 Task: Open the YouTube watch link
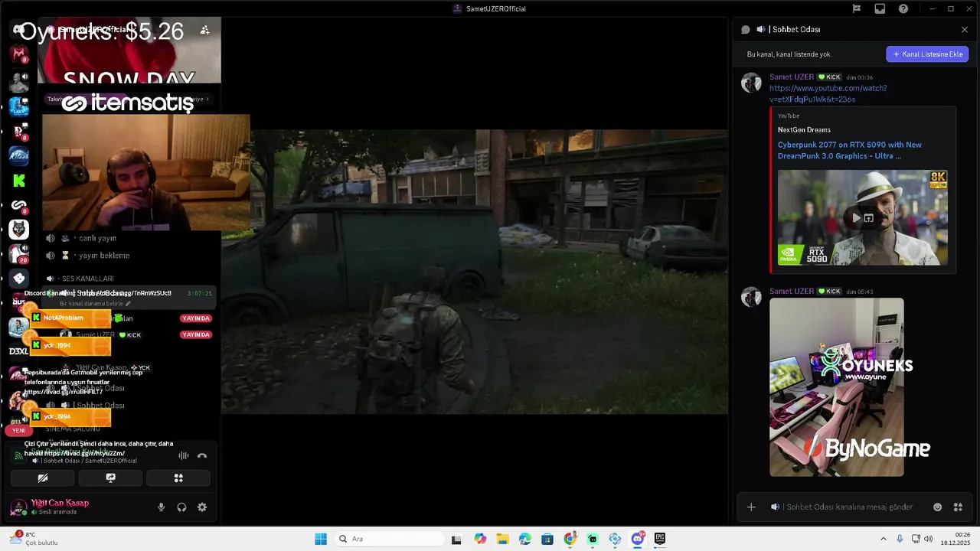click(828, 93)
